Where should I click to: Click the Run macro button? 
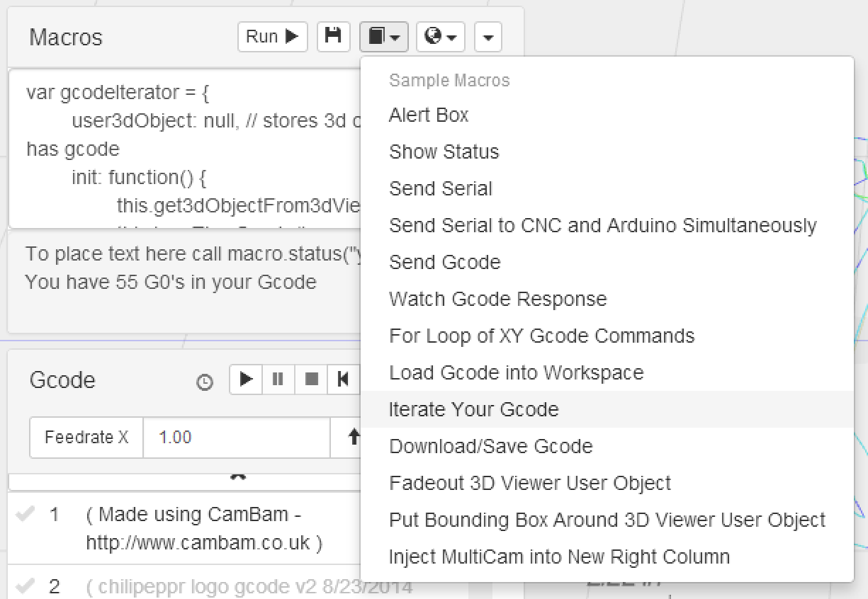(x=272, y=37)
